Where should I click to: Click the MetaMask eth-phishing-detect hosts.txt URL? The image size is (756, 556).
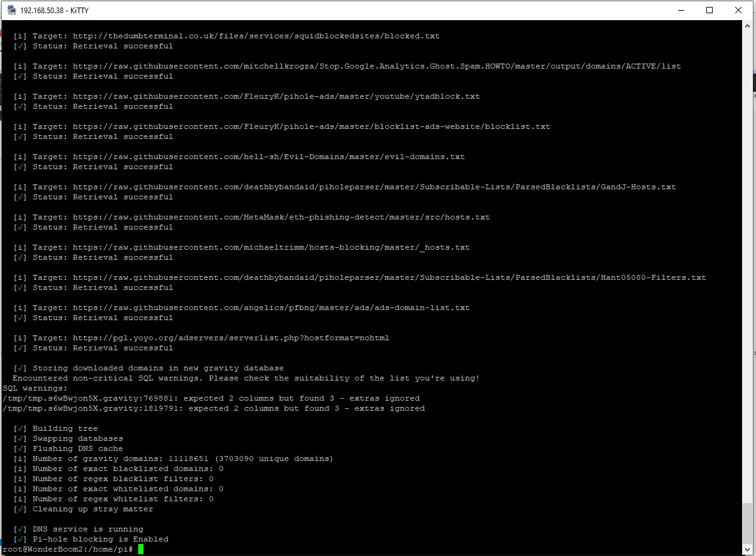coord(281,217)
